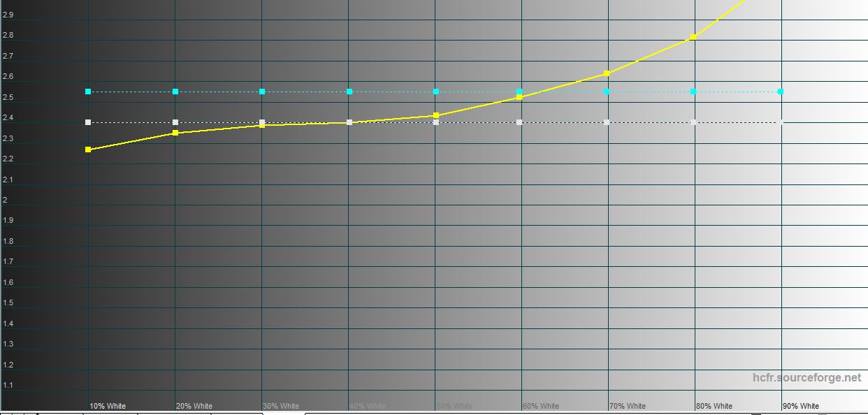Click the '90% White' axis label
Image resolution: width=868 pixels, height=415 pixels.
coord(801,406)
